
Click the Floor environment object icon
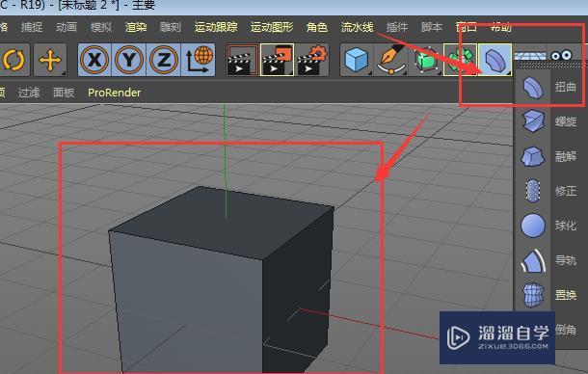point(530,56)
